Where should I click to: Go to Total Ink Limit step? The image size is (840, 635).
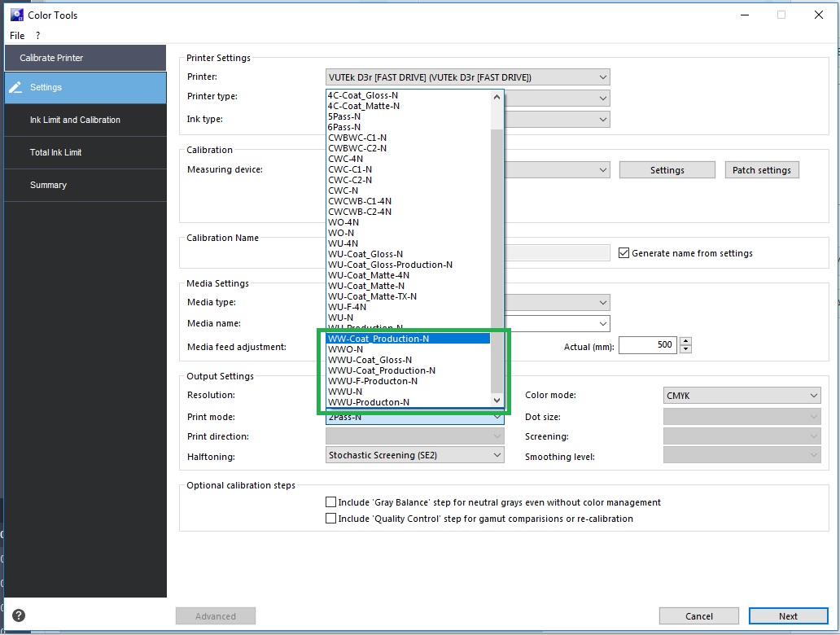click(x=85, y=153)
